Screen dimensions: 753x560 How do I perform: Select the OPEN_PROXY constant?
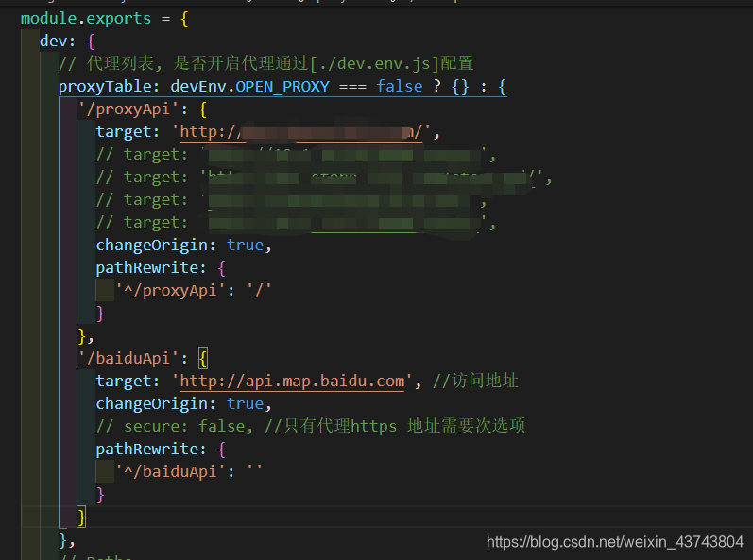point(282,86)
